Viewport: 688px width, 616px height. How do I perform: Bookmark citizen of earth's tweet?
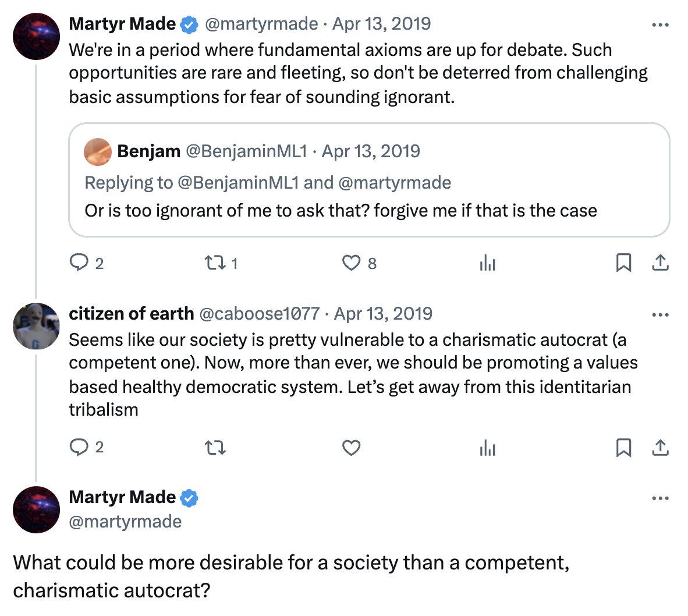coord(623,448)
